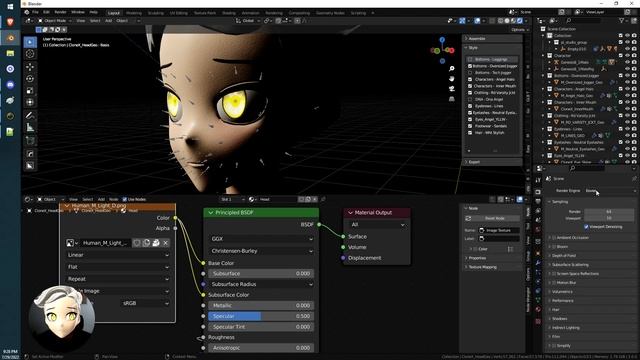
Task: Select the Cursor tool in viewport toolbar
Action: tap(30, 54)
